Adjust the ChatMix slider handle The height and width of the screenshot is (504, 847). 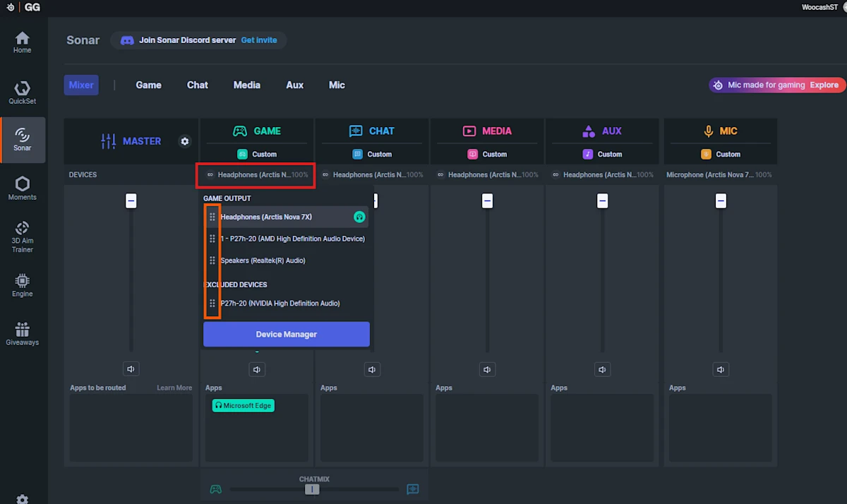(312, 488)
